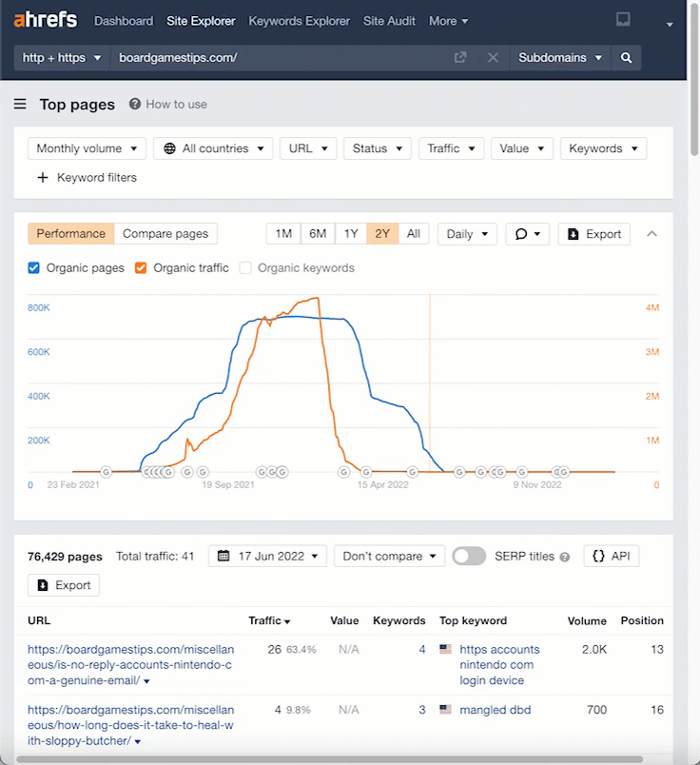
Task: Enable the Organic keywords checkbox
Action: (245, 268)
